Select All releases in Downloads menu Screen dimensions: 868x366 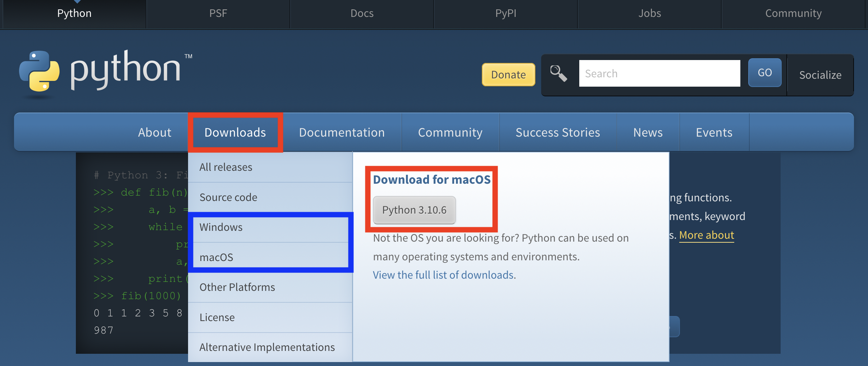[270, 167]
